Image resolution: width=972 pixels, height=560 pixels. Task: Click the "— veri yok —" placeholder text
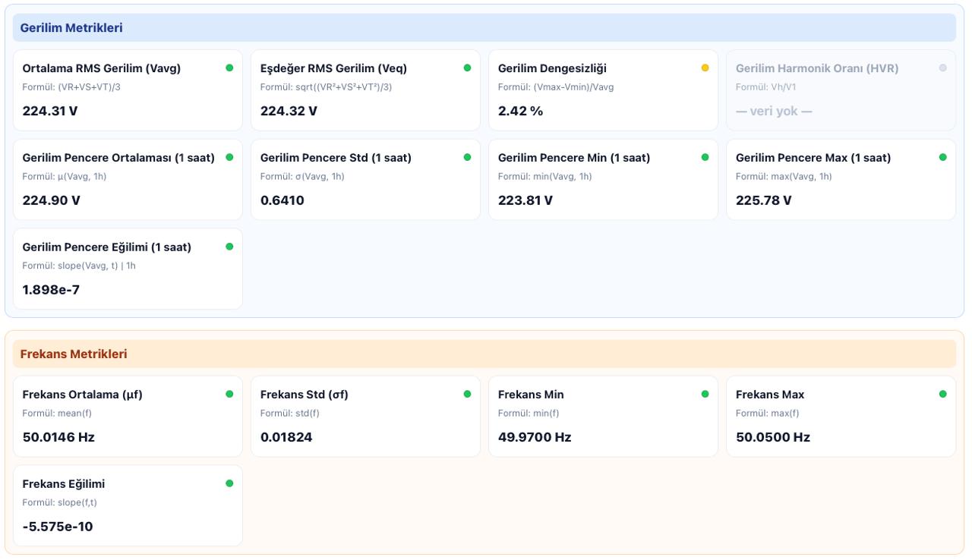(773, 111)
